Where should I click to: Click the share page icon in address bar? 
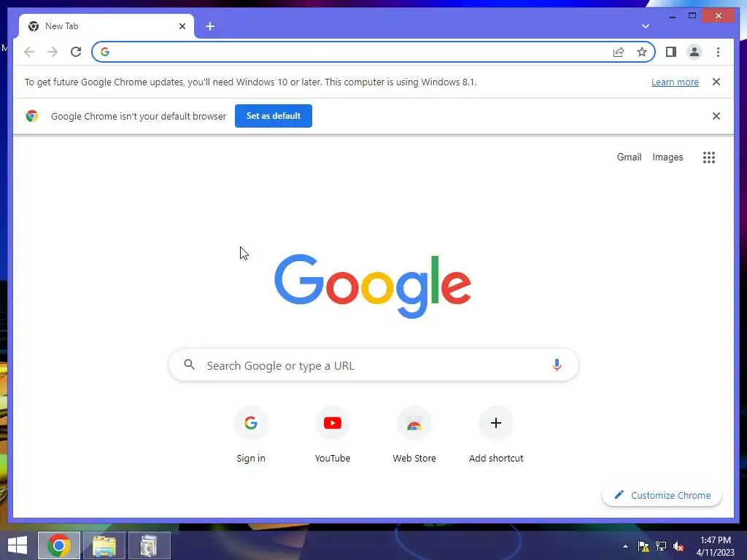(619, 52)
